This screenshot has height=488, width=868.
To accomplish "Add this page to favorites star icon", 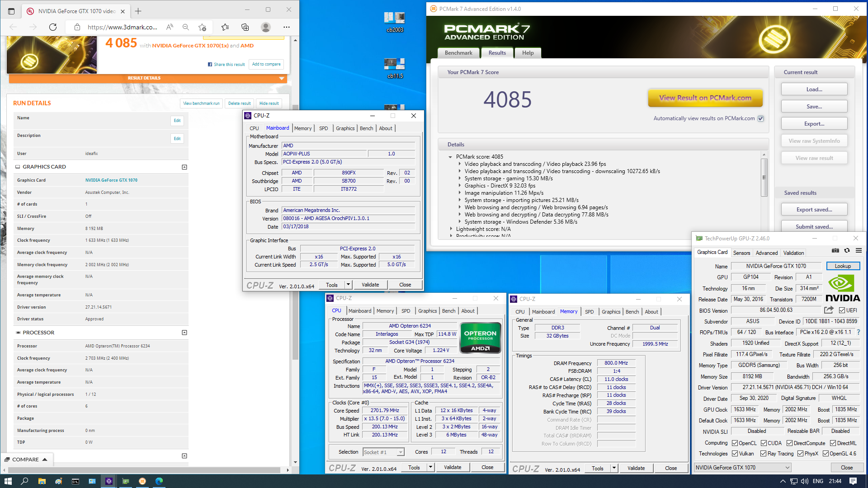I will (x=202, y=27).
